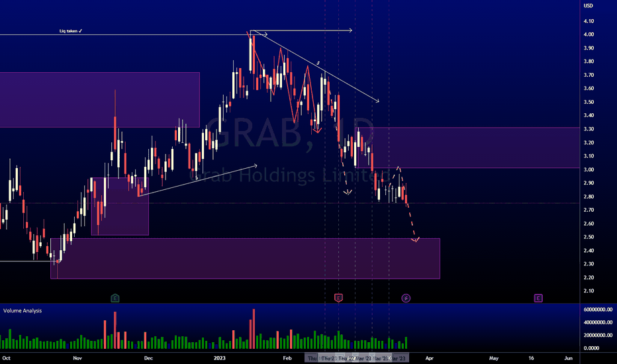Select the "Volume Analysis" indicator label
The height and width of the screenshot is (364, 617).
[x=23, y=310]
